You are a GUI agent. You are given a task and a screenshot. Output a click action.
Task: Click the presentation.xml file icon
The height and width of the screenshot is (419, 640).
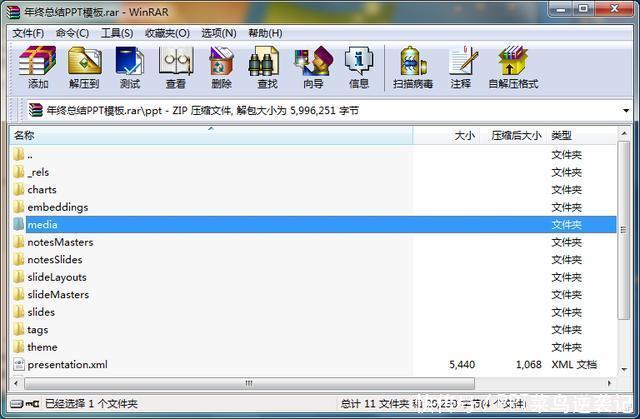pyautogui.click(x=19, y=364)
